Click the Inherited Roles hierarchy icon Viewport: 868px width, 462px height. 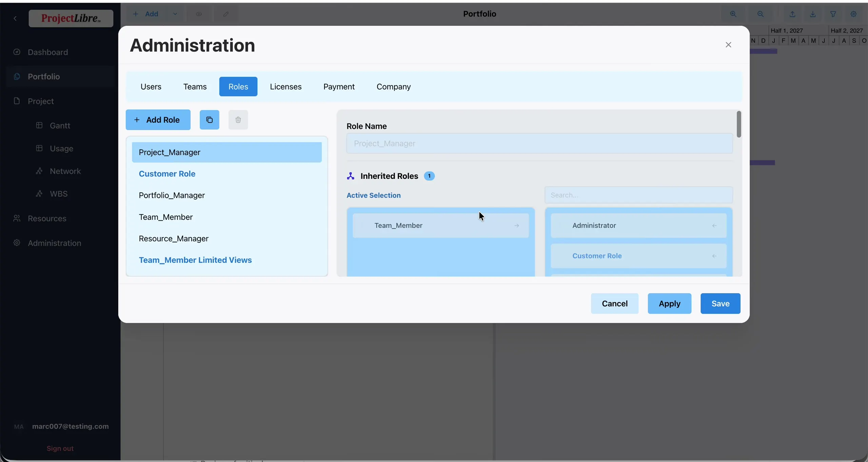(x=351, y=176)
